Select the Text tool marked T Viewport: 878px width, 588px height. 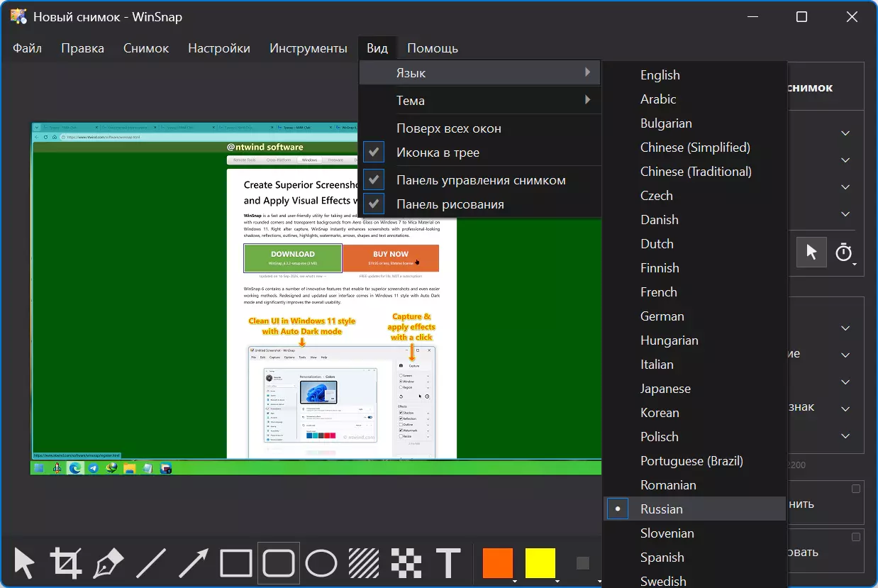448,563
